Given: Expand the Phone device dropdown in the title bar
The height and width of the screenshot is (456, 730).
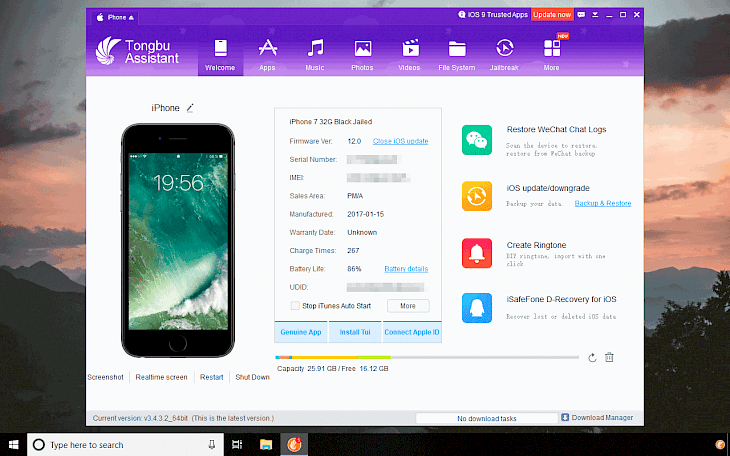Looking at the screenshot, I should pyautogui.click(x=115, y=17).
